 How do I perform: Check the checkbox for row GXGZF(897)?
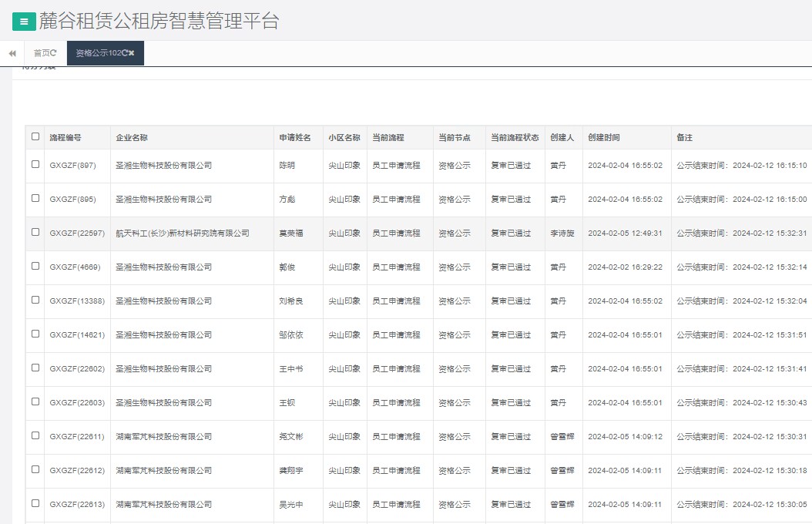point(35,165)
